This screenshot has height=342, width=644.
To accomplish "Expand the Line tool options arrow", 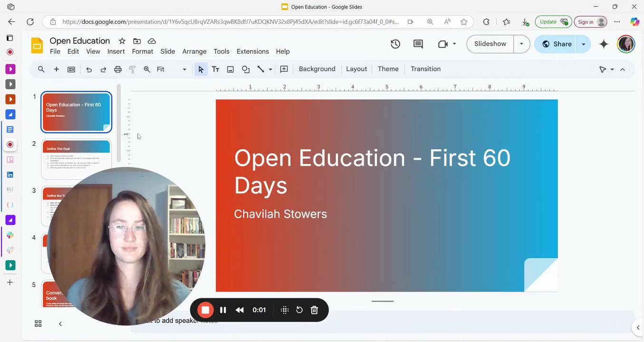I will point(270,69).
